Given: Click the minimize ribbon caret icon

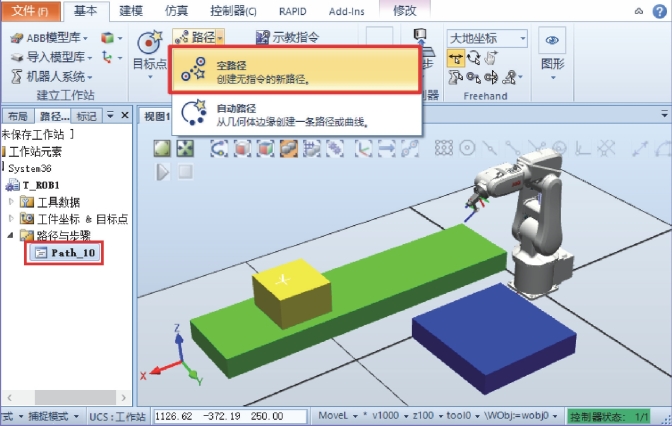Looking at the screenshot, I should [639, 12].
